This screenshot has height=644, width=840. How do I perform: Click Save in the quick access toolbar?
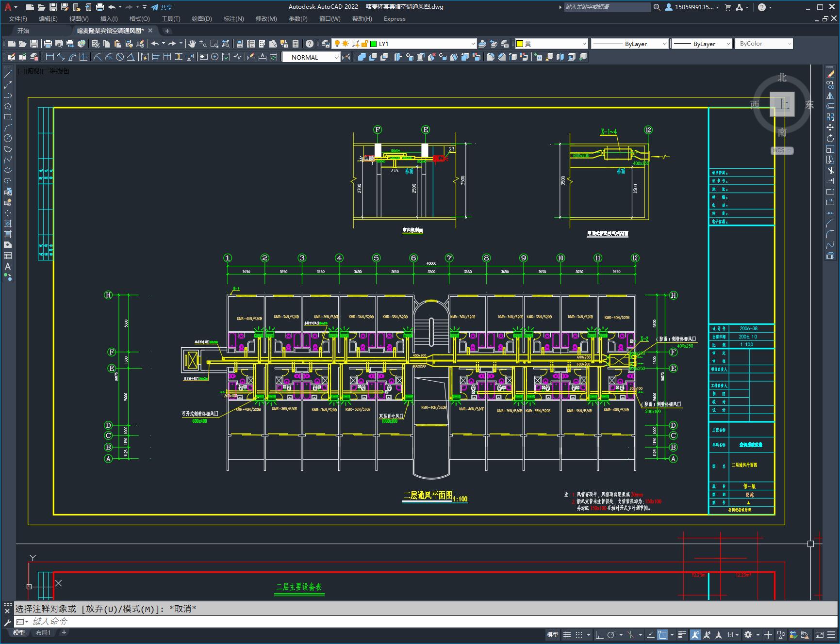53,7
